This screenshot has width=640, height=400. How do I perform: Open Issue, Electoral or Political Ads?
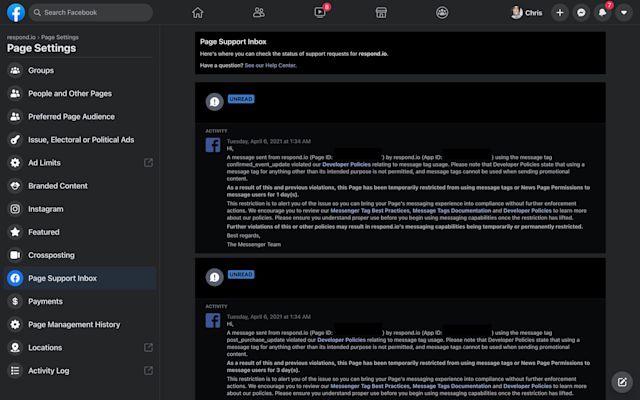click(80, 140)
